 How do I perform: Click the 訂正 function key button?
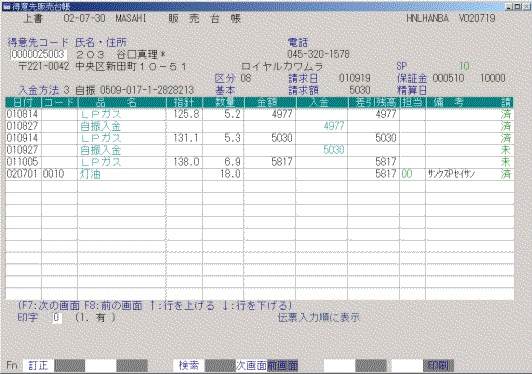coord(38,366)
